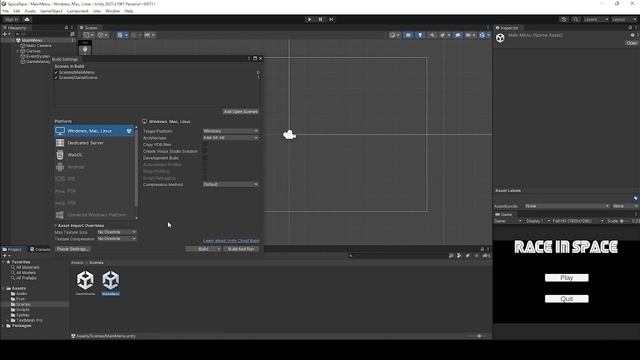Adjust the Game view Scale slider
Image resolution: width=640 pixels, height=360 pixels.
tap(624, 221)
